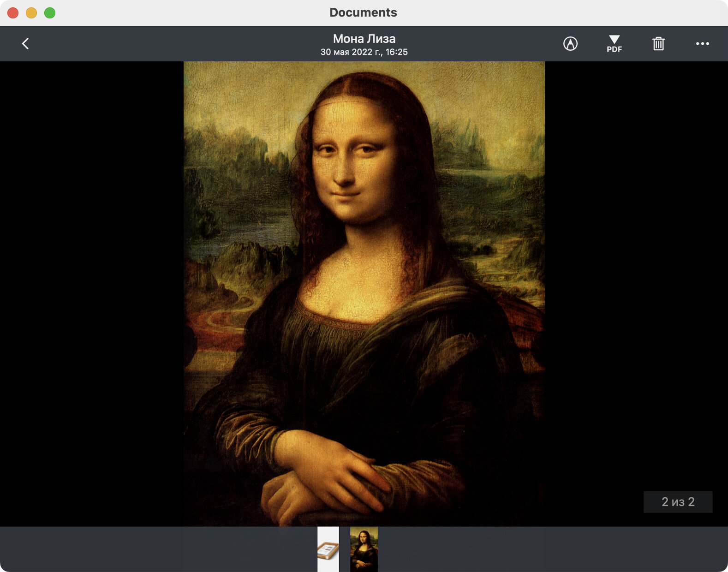
Task: Minimize the window with the yellow button
Action: 31,13
